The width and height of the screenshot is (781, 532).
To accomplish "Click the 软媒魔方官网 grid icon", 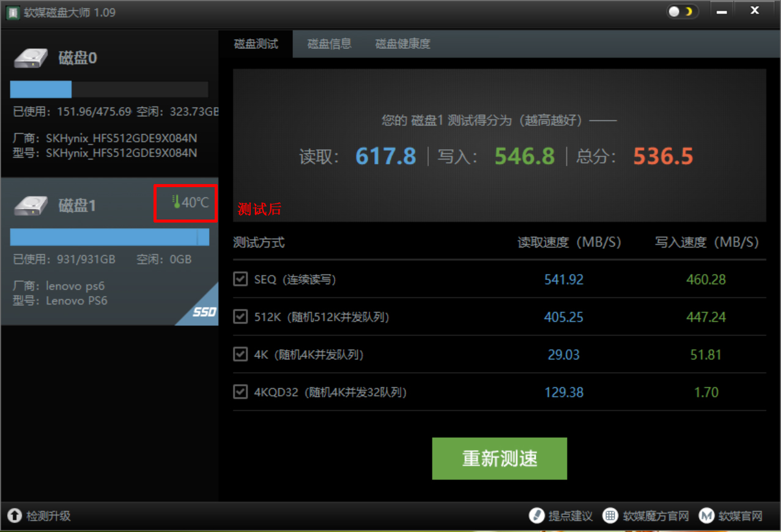I will (610, 516).
